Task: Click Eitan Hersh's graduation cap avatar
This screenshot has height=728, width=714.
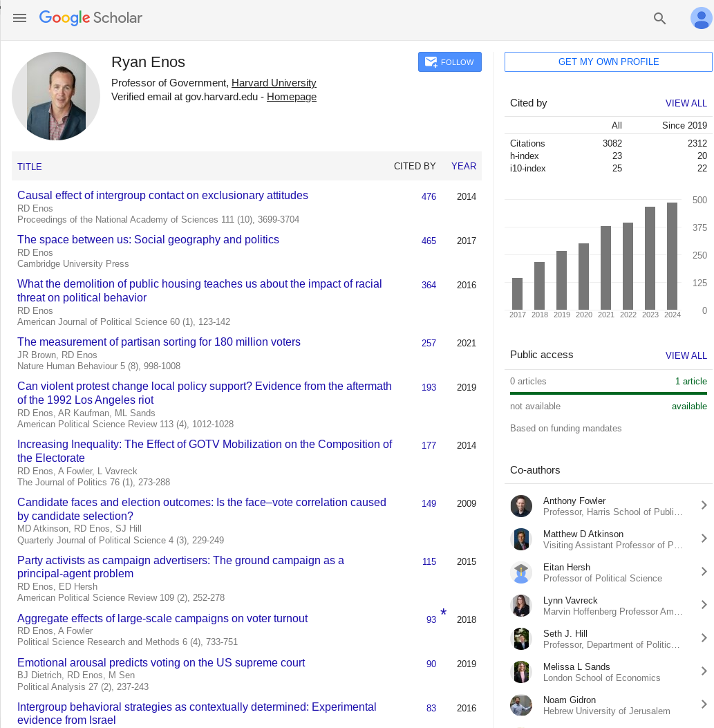Action: tap(521, 572)
